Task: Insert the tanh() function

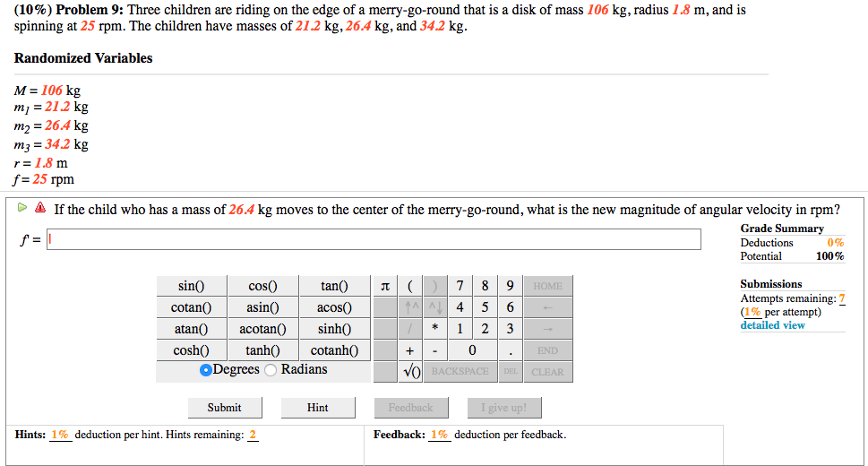Action: 263,350
